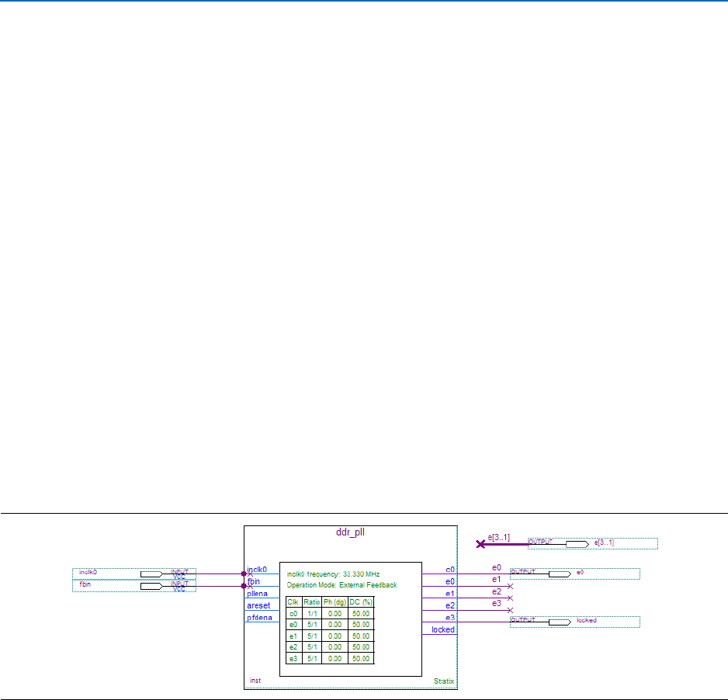The image size is (728, 700).
Task: Click the e[3..1] output pin name
Action: (604, 542)
